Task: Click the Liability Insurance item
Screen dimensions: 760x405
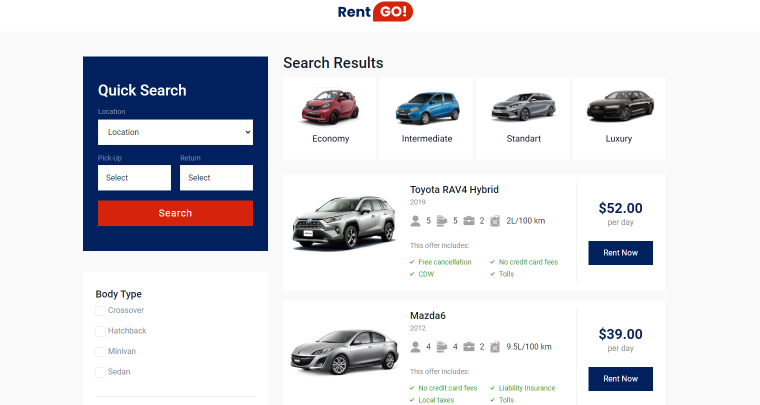Action: click(x=527, y=388)
